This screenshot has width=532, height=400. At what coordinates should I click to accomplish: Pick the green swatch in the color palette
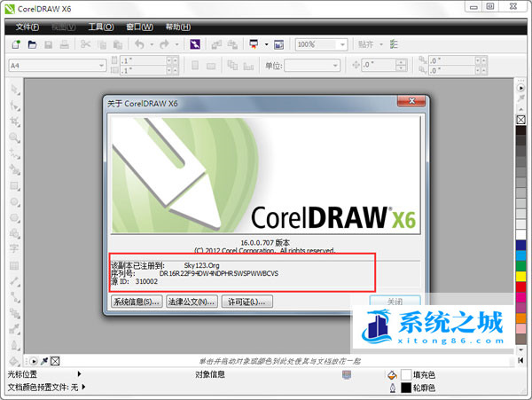(x=520, y=266)
